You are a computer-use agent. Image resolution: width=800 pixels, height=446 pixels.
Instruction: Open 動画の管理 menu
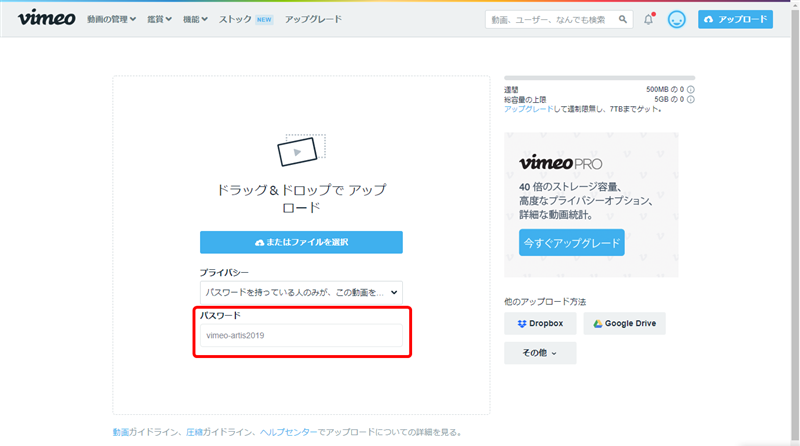111,19
